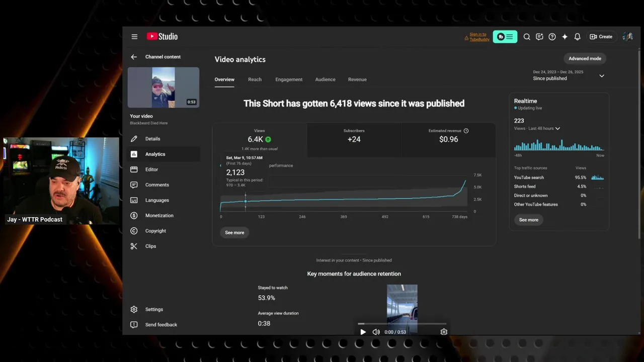Select the Views metric card

point(260,140)
